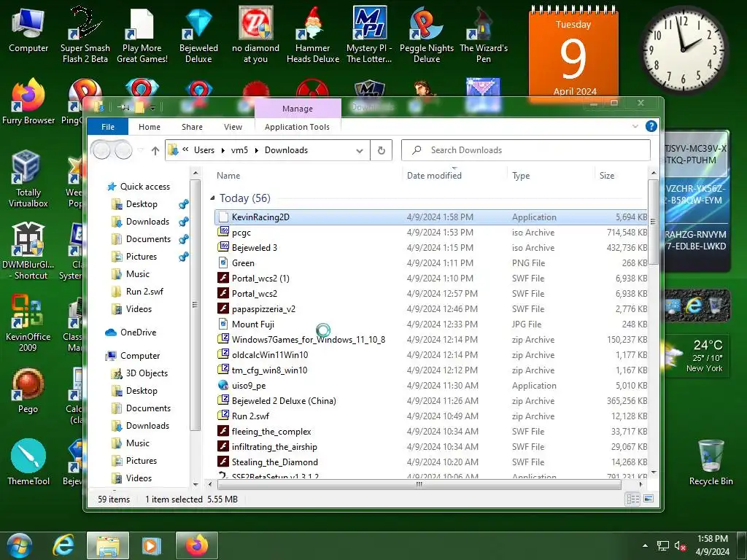Open the Recycle Bin desktop icon
This screenshot has height=560, width=747.
tap(711, 462)
